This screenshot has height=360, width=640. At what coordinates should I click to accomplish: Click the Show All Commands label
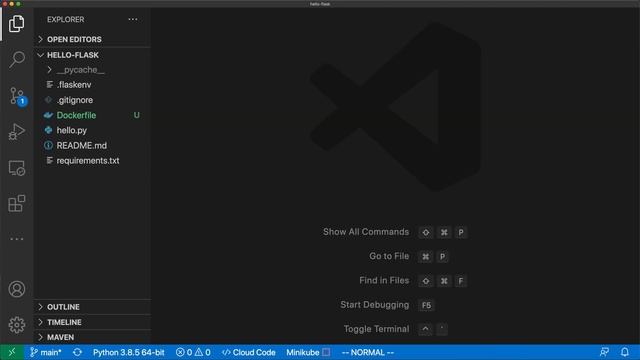click(x=366, y=232)
